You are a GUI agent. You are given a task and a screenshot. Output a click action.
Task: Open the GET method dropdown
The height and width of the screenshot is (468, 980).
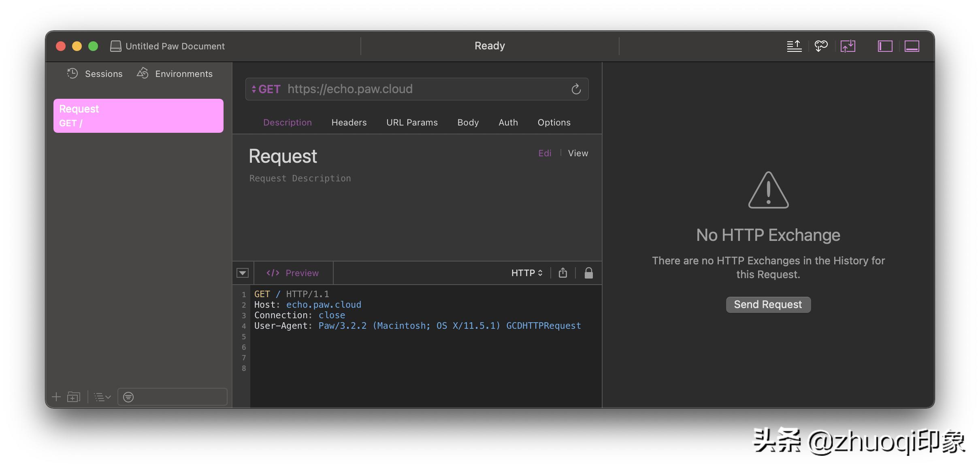tap(266, 89)
